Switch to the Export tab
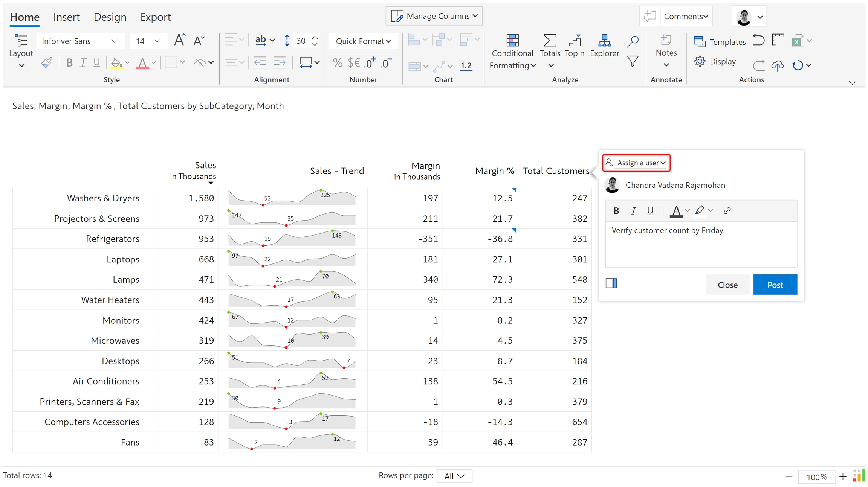868x487 pixels. pyautogui.click(x=155, y=17)
